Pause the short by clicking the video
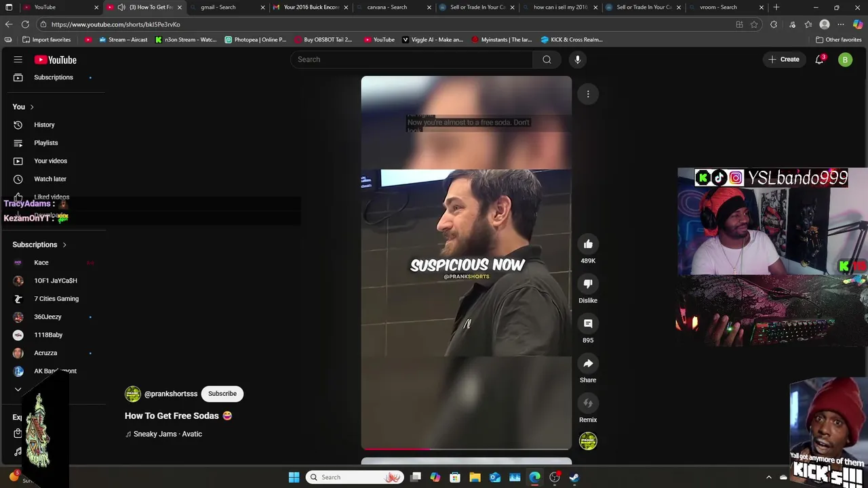 467,263
